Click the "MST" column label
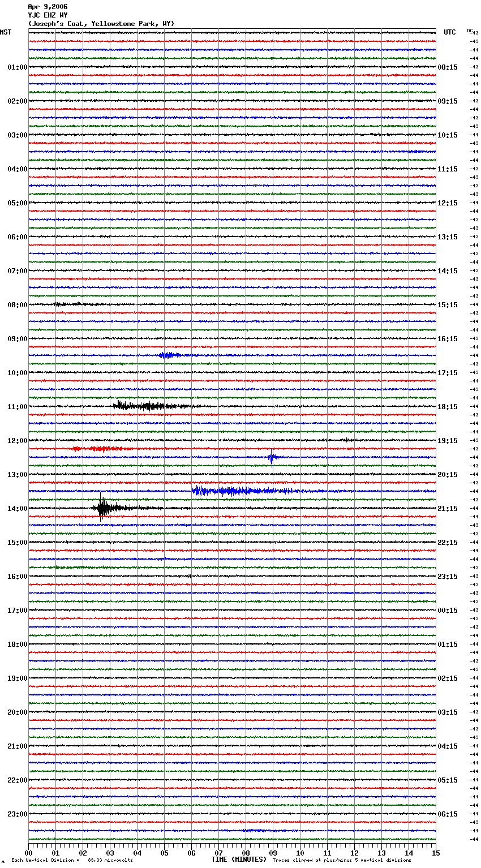 6,32
